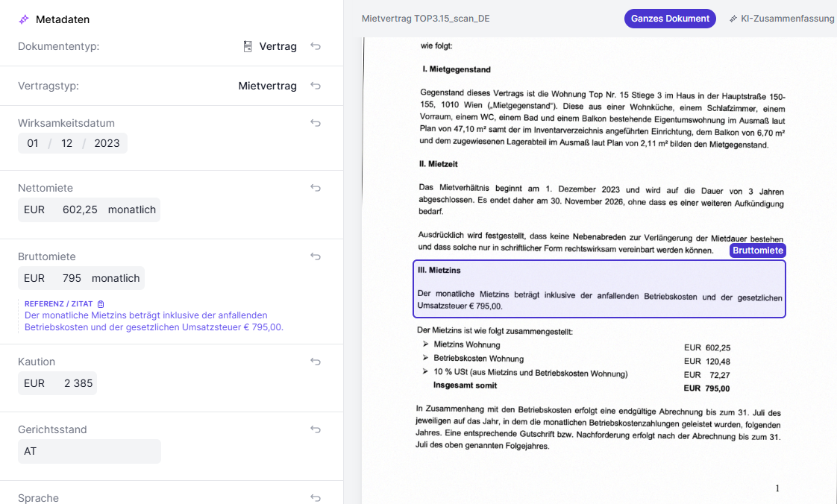Viewport: 837px width, 504px height.
Task: Click the Betriebskosten Wohnung line item
Action: pyautogui.click(x=478, y=359)
